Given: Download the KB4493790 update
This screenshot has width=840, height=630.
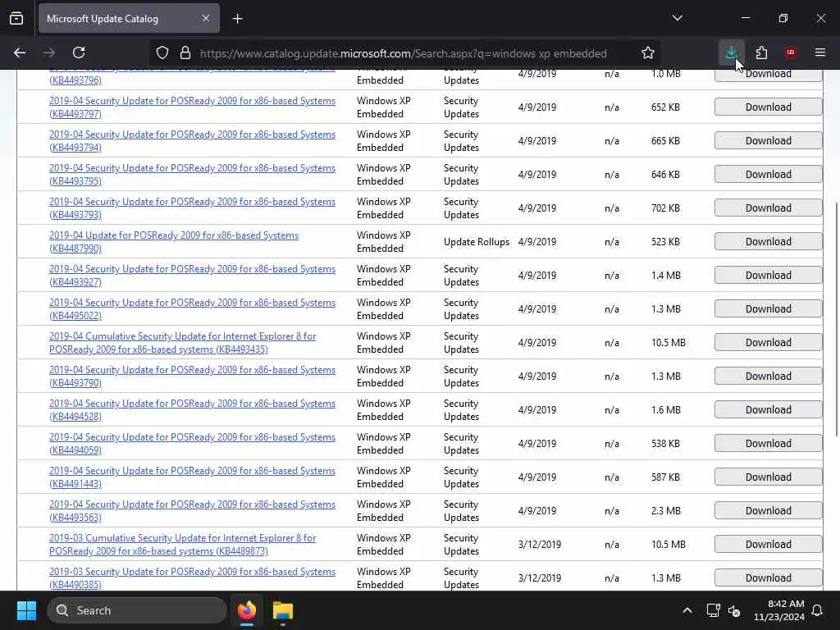Looking at the screenshot, I should click(768, 376).
